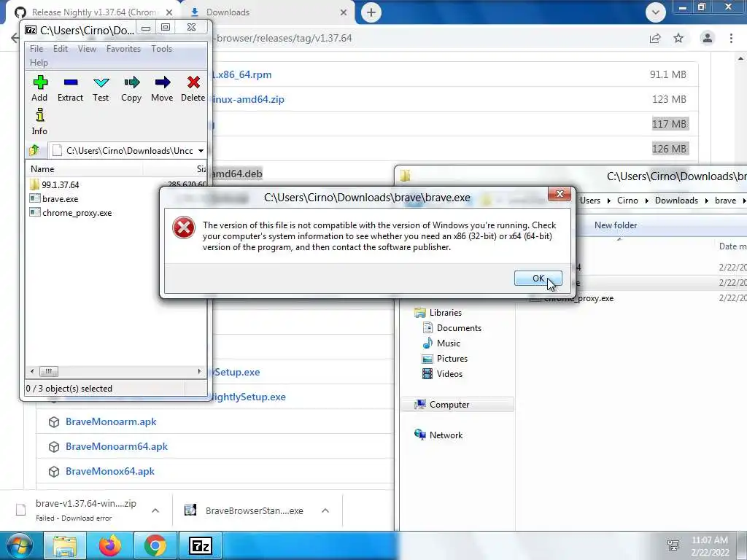This screenshot has width=747, height=560.
Task: Click New folder in Explorer window
Action: tap(616, 225)
